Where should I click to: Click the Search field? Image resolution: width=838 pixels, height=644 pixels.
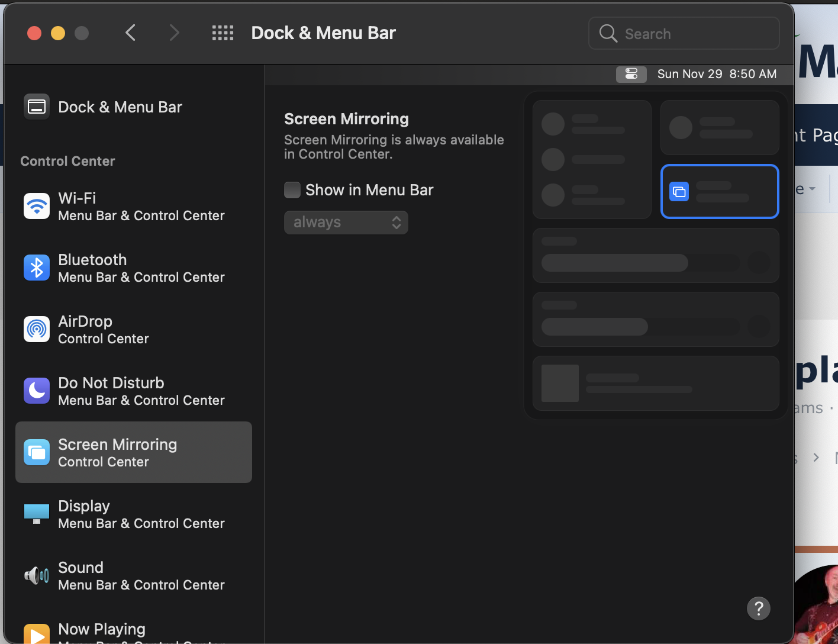[x=684, y=34]
